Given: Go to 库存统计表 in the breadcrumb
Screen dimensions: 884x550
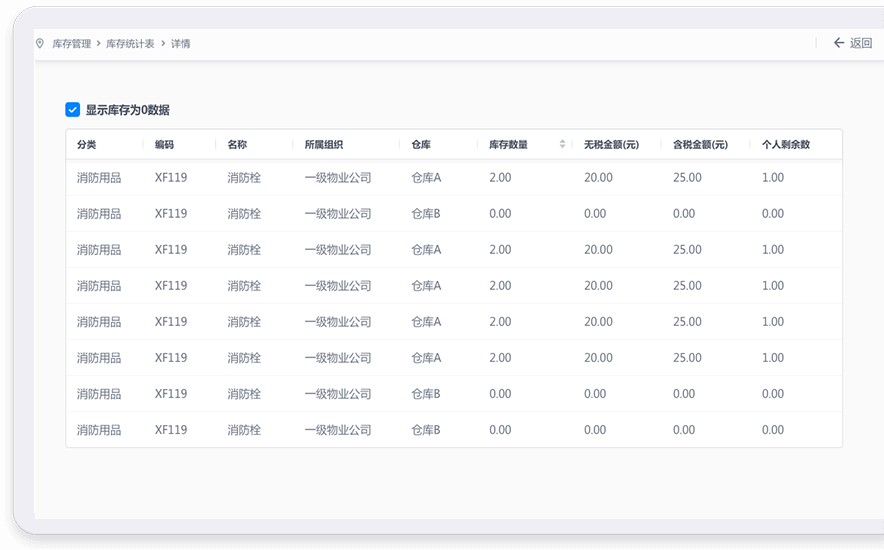Looking at the screenshot, I should click(x=130, y=44).
